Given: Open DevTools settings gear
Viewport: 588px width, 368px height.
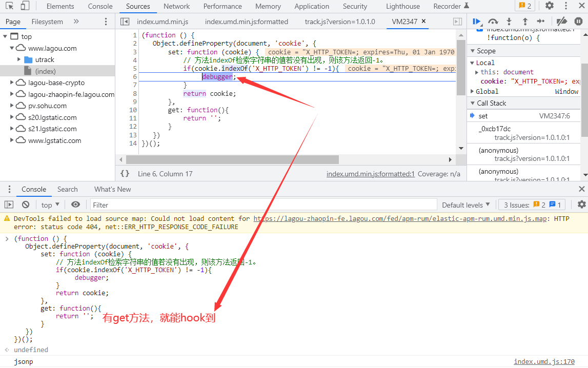Looking at the screenshot, I should click(550, 6).
